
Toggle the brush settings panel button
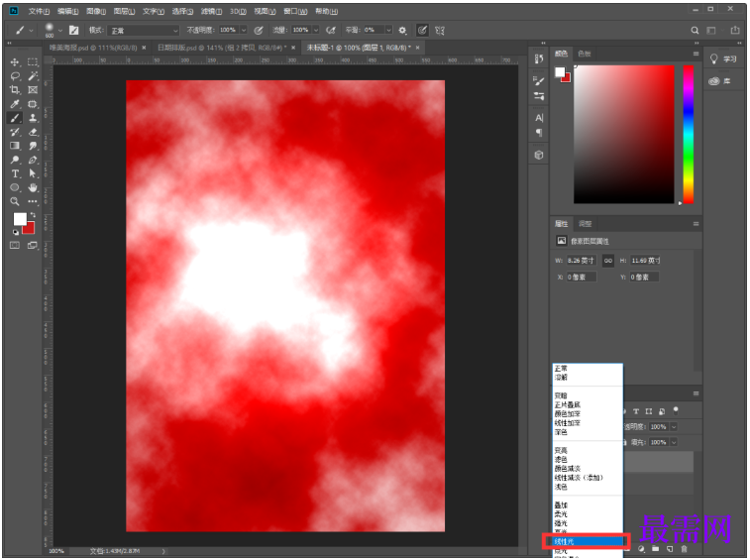(x=73, y=30)
